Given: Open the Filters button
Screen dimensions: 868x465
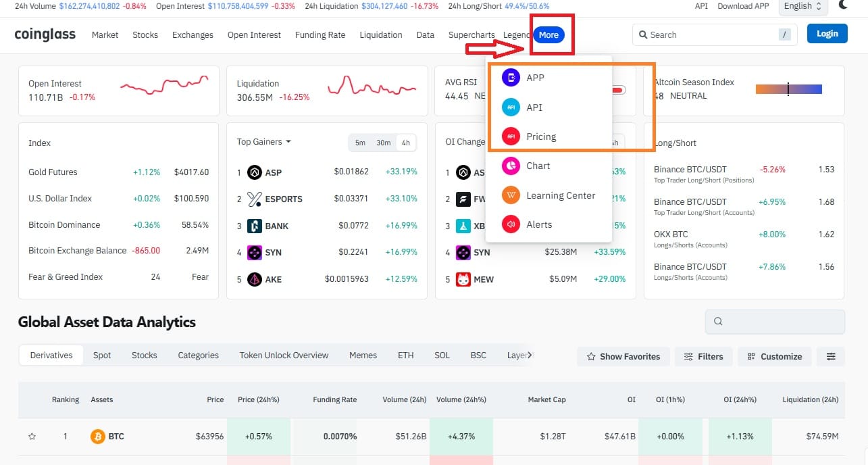Looking at the screenshot, I should (x=703, y=356).
